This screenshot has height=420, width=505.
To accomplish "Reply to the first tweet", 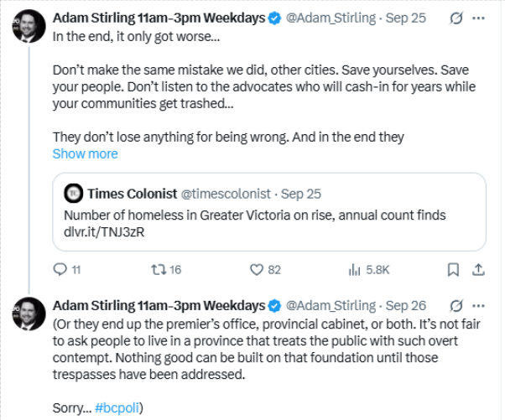I will click(x=60, y=270).
